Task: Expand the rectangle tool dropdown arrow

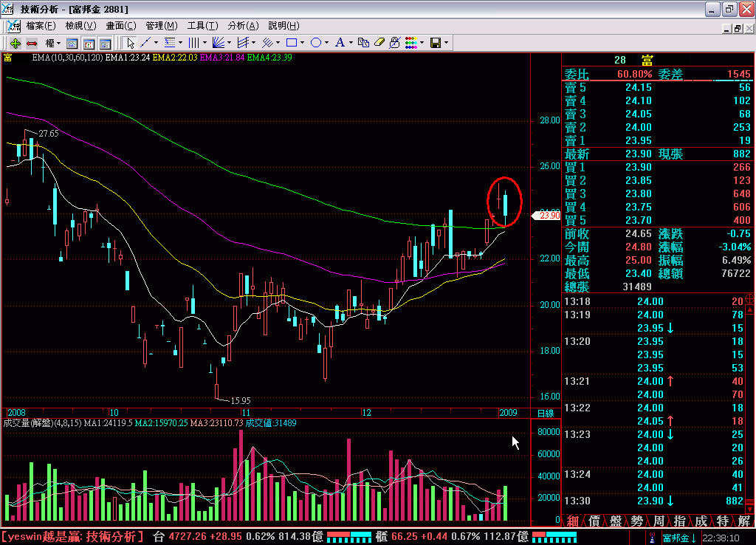Action: [302, 43]
